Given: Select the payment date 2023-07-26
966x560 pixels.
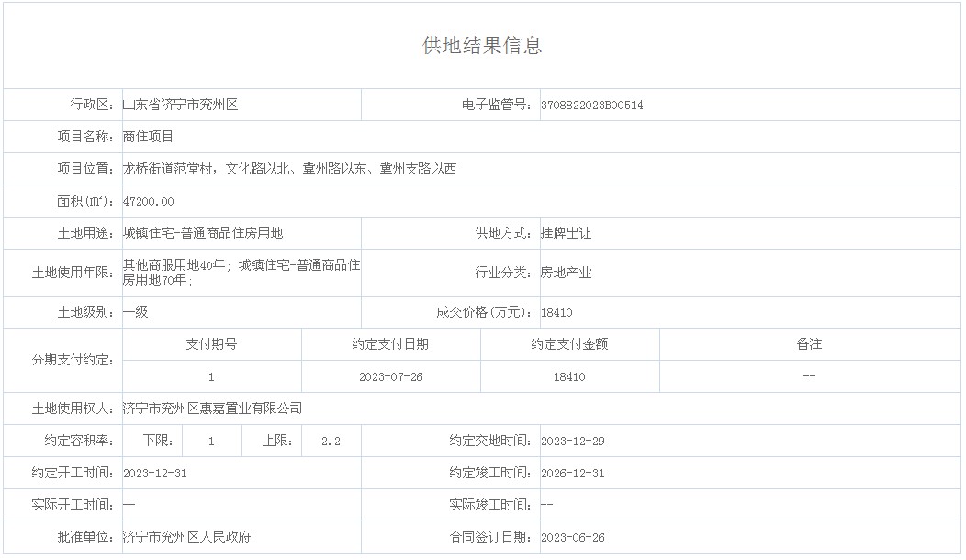Looking at the screenshot, I should [x=390, y=377].
